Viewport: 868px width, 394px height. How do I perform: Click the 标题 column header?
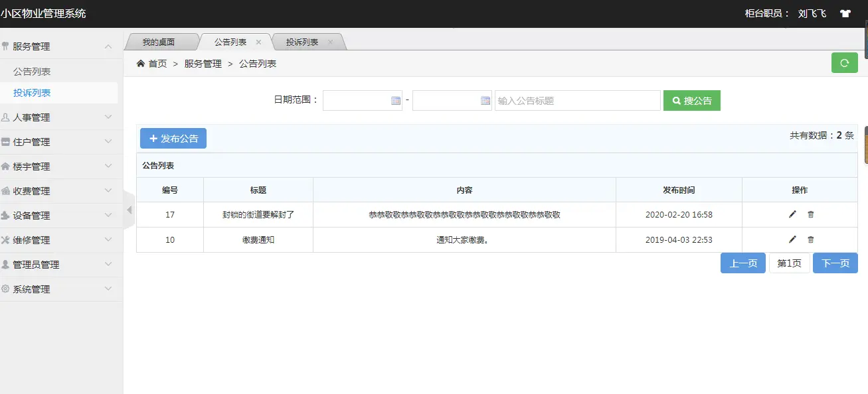click(x=258, y=190)
